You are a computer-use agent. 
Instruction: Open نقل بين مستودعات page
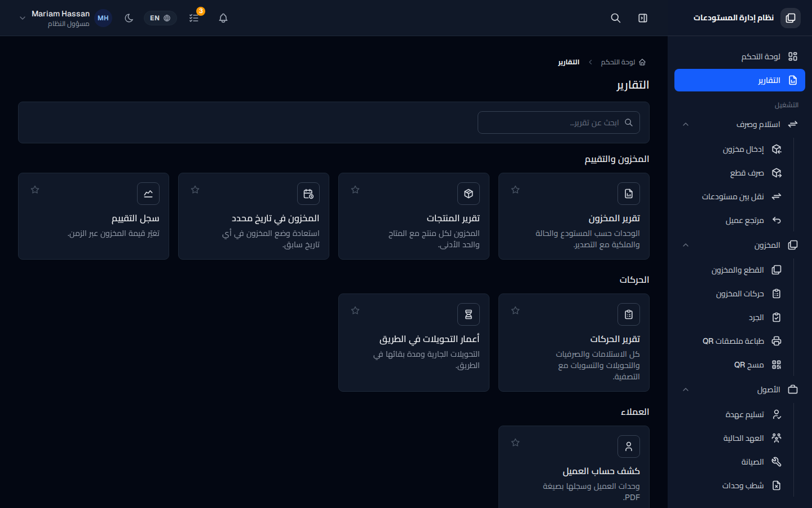(x=732, y=196)
